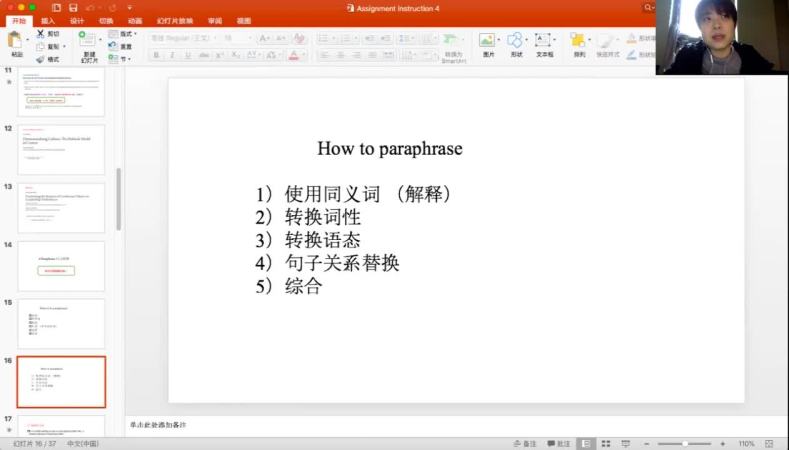Viewport: 789px width, 450px height.
Task: Open the Picture (图片) dropdown arrow
Action: pos(499,39)
